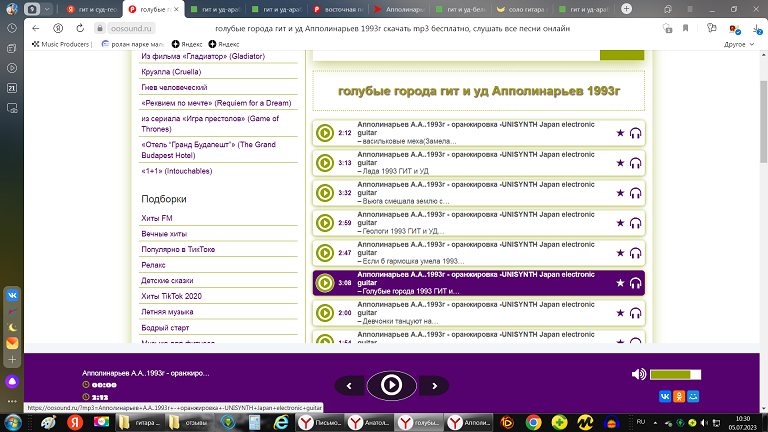Share via Odnoklassniki button in player
Viewport: 768px width, 432px height.
[679, 396]
